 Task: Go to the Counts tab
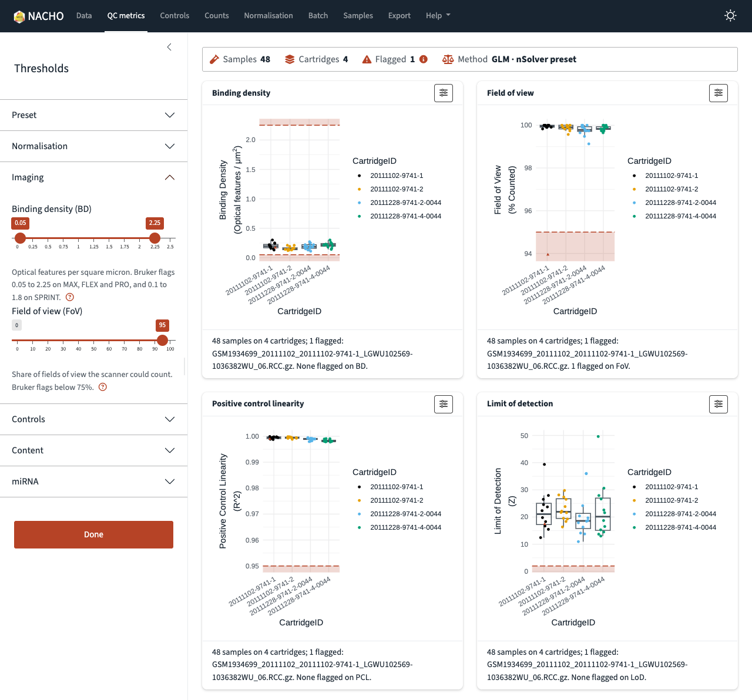(x=217, y=16)
